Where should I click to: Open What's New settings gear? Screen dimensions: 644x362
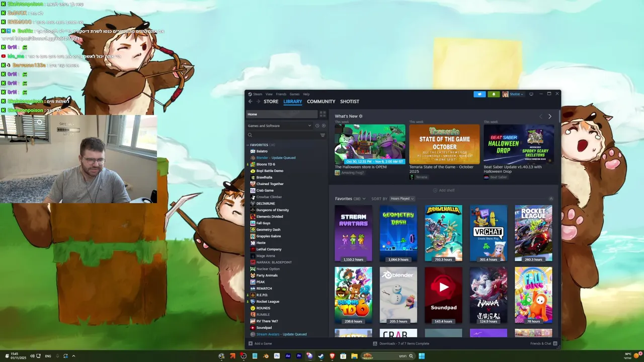point(361,116)
